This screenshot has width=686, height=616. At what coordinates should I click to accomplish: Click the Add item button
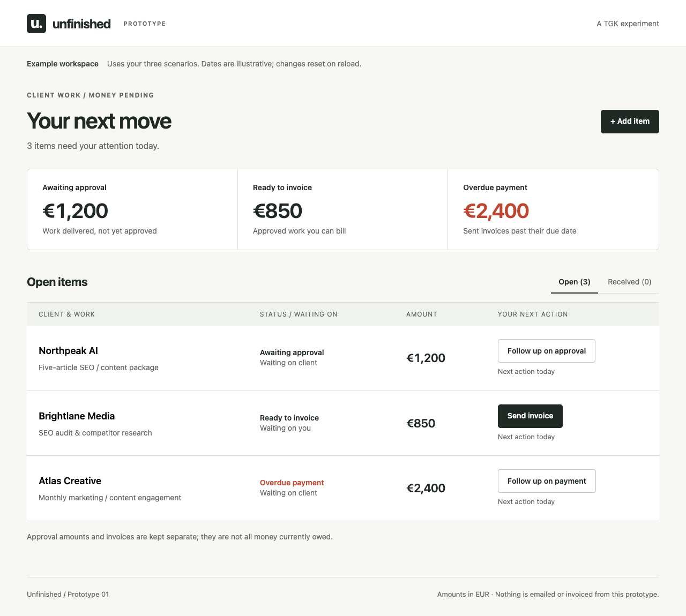(x=630, y=122)
